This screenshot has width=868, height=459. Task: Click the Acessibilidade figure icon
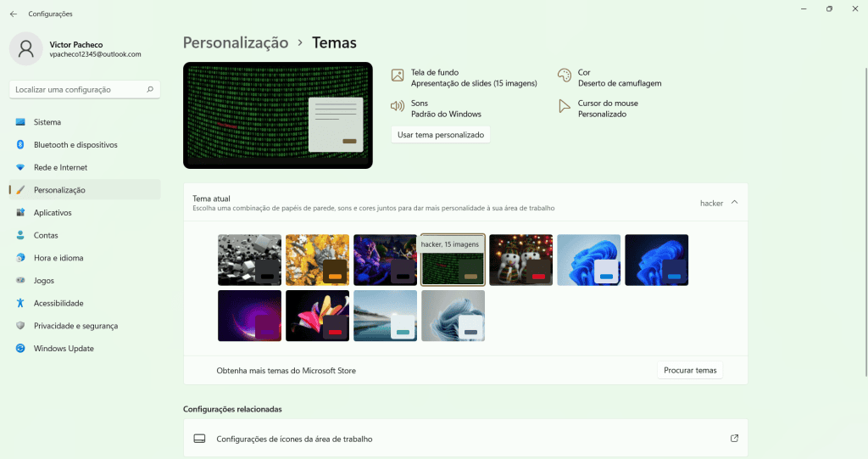click(x=20, y=303)
